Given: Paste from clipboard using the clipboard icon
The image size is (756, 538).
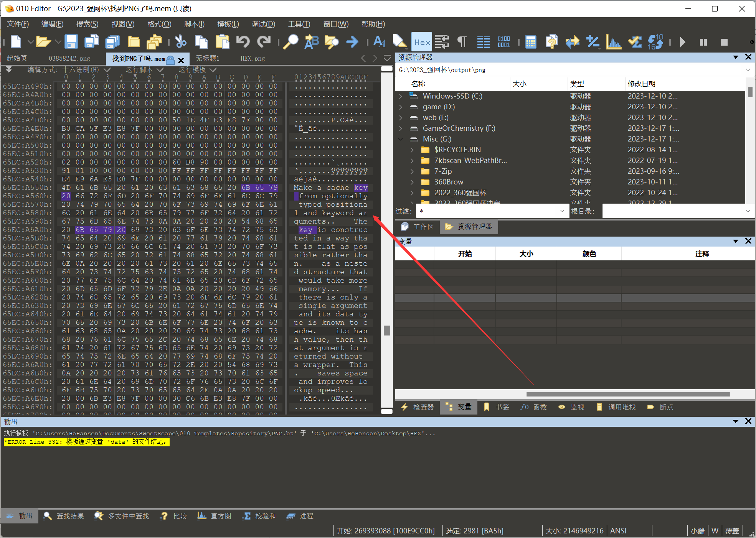Looking at the screenshot, I should [x=222, y=41].
